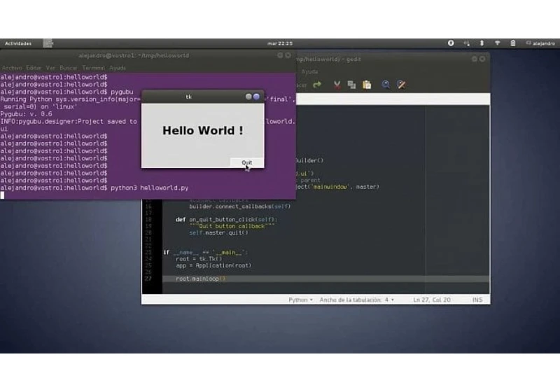560x392 pixels.
Task: Open the Editar menu in the terminal
Action: pos(34,68)
